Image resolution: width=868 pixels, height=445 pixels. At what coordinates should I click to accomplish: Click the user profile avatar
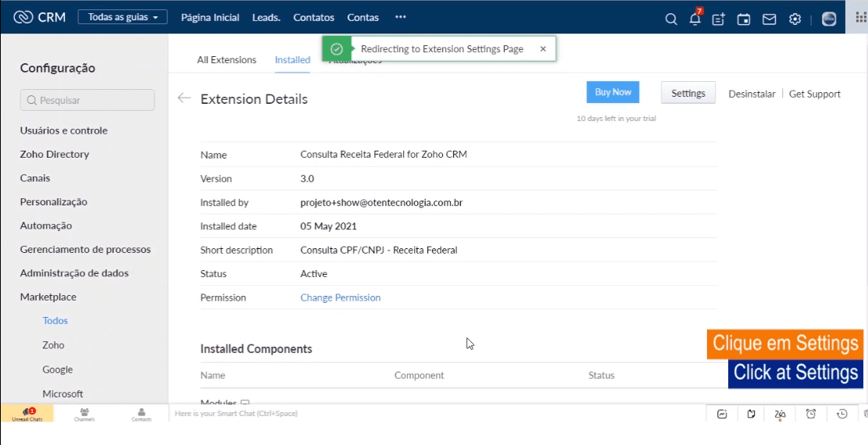tap(829, 19)
